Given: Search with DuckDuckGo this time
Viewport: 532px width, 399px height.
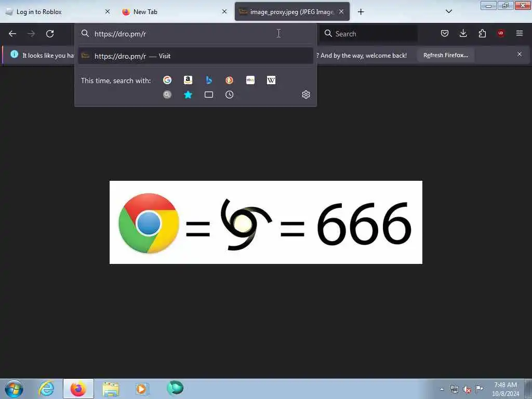Looking at the screenshot, I should click(x=229, y=80).
